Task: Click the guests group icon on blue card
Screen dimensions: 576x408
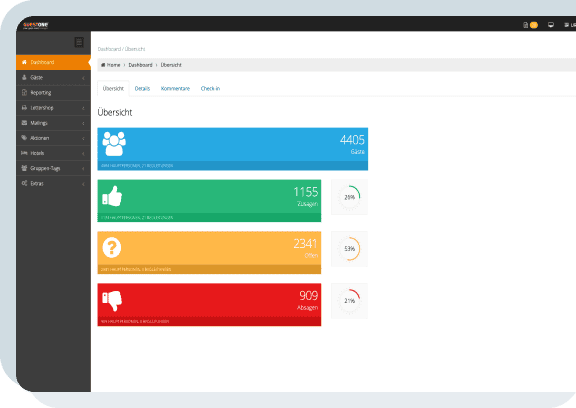Action: [x=114, y=144]
